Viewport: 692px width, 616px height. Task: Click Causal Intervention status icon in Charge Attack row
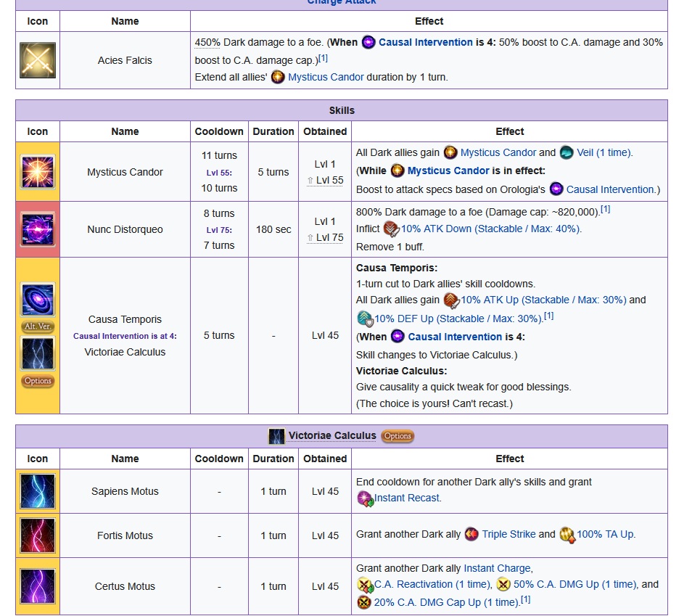[x=368, y=42]
